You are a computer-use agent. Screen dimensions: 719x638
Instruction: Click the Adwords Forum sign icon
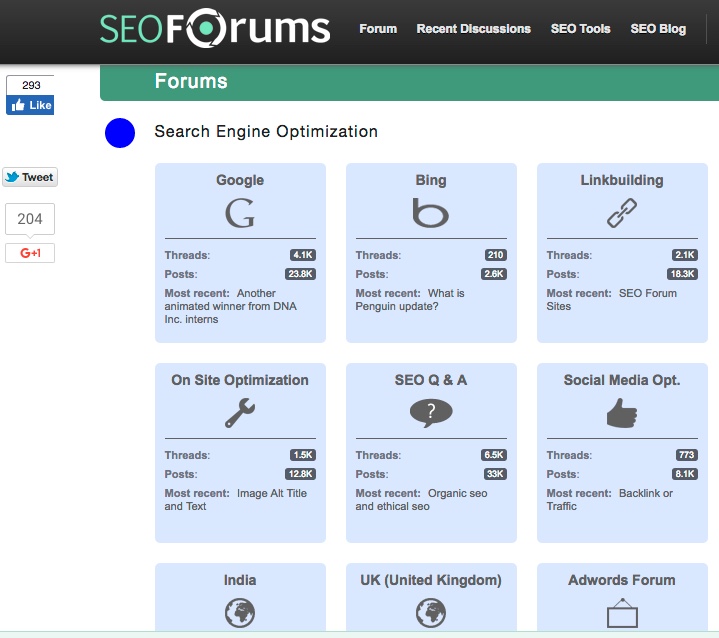(x=622, y=612)
